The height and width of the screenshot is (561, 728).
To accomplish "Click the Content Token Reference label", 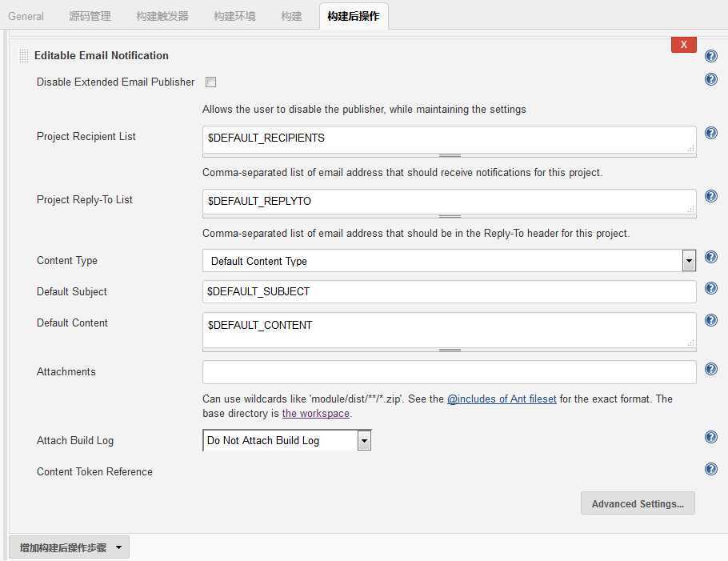I will [94, 472].
